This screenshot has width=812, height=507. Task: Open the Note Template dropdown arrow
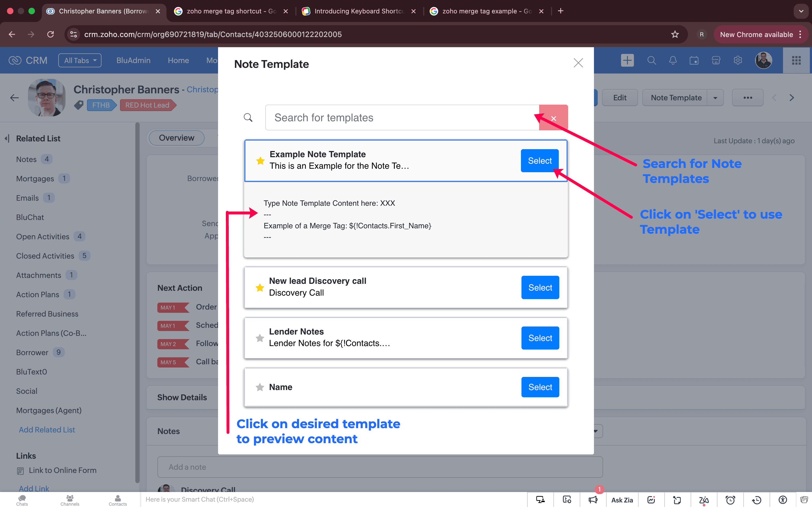715,98
